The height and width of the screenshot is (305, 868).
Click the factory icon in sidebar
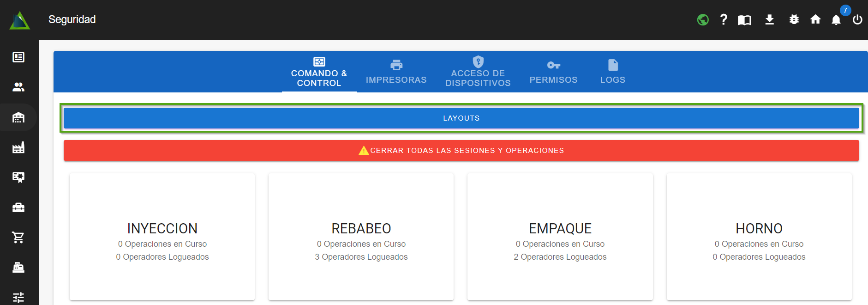pyautogui.click(x=18, y=147)
